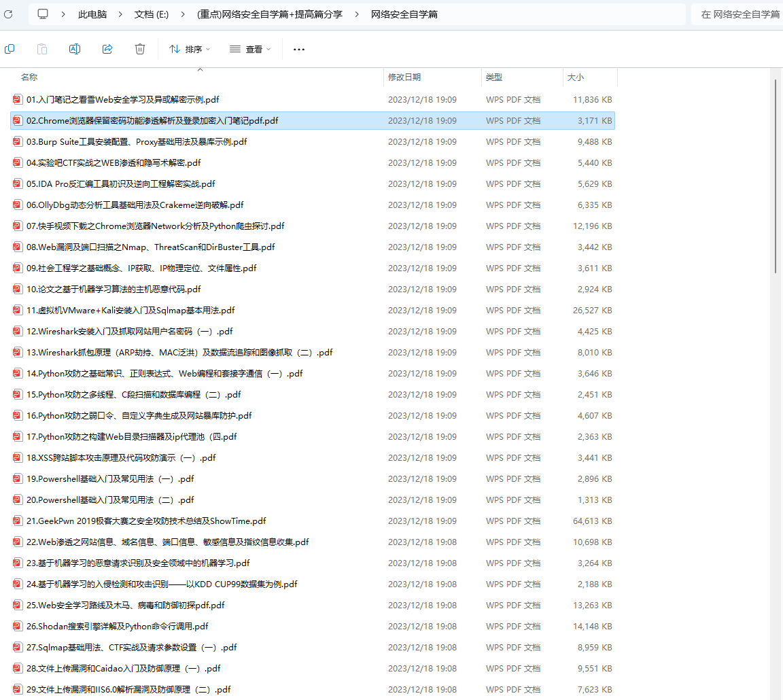Screen dimensions: 783x700
Task: Click the PDF icon of 08.Web漏洞及端口扫描 file
Action: coord(18,247)
